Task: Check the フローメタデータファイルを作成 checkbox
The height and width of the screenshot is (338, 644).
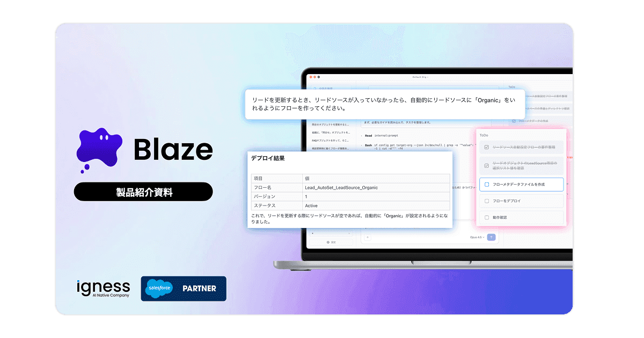Action: coord(486,184)
